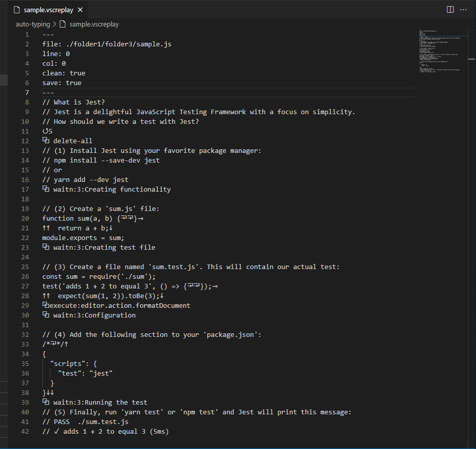The height and width of the screenshot is (449, 476).
Task: Click line number 20 in the gutter
Action: 25,219
